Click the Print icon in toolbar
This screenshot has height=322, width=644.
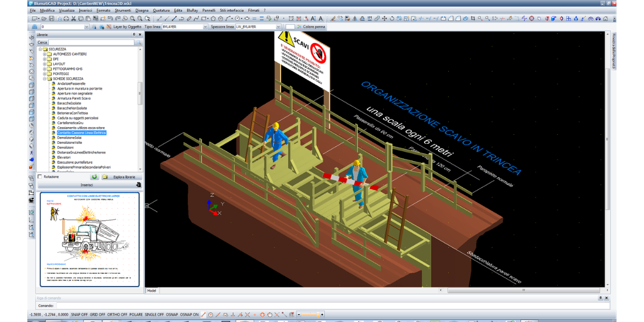click(66, 18)
